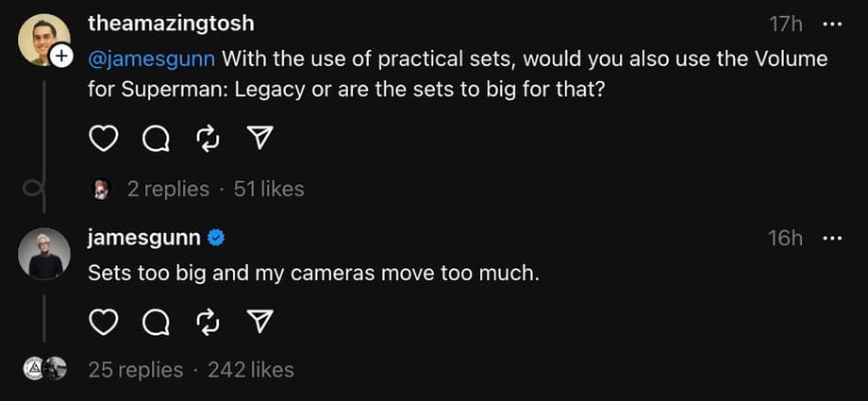The width and height of the screenshot is (868, 401).
Task: Visit jamesgunn's profile from the username
Action: (143, 239)
